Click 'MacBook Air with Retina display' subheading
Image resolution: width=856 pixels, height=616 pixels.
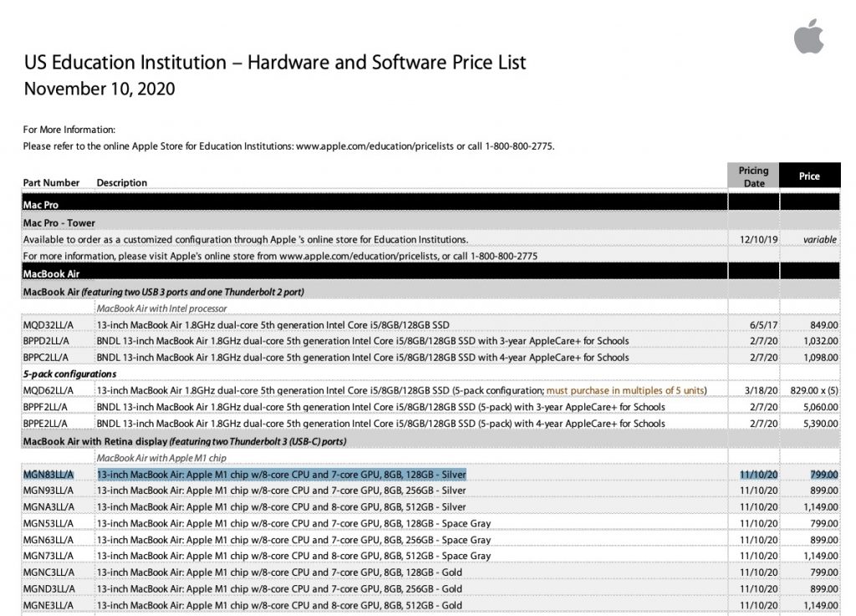click(185, 441)
